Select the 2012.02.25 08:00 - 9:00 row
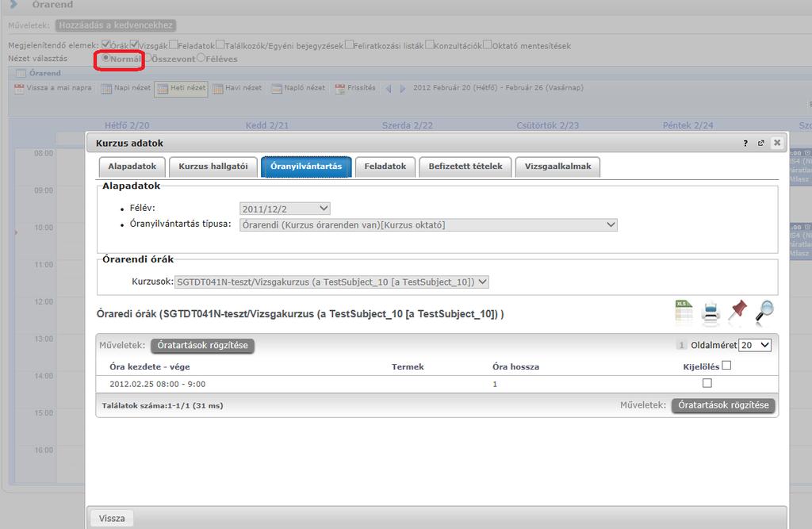 click(437, 384)
